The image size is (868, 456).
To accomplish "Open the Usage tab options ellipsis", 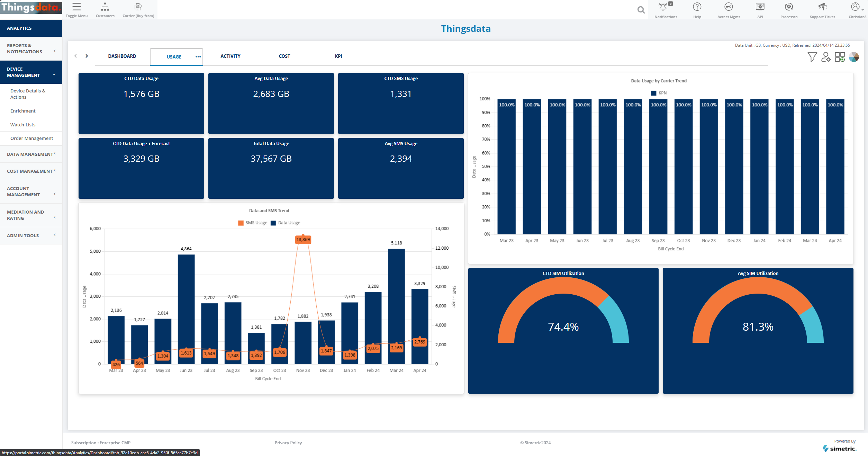I will click(198, 57).
